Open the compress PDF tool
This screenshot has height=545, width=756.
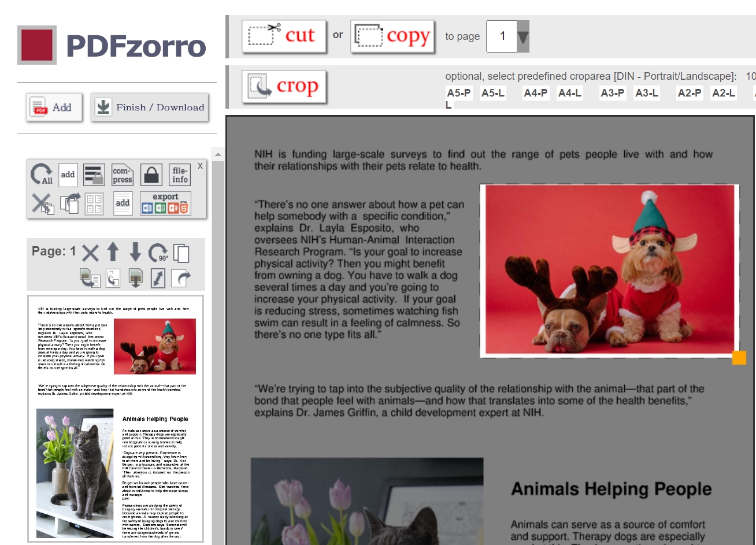pyautogui.click(x=123, y=175)
